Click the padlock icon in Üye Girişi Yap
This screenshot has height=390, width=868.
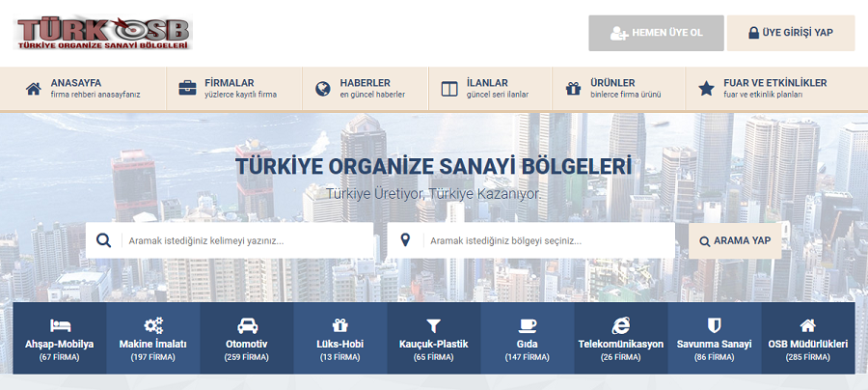[753, 33]
